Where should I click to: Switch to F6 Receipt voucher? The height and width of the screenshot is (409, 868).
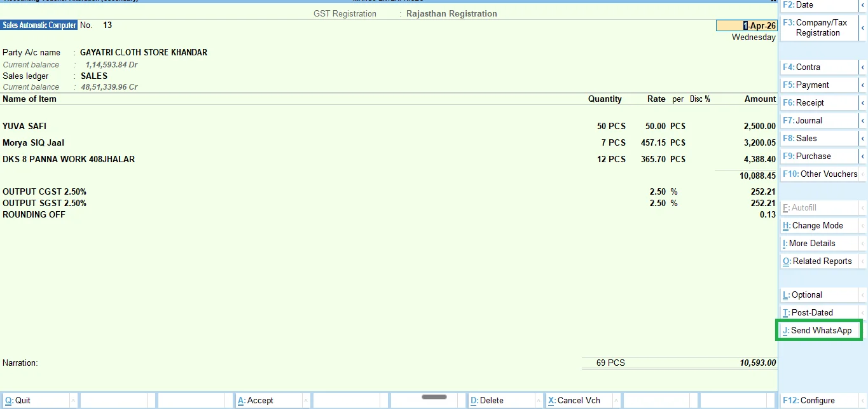(x=820, y=103)
